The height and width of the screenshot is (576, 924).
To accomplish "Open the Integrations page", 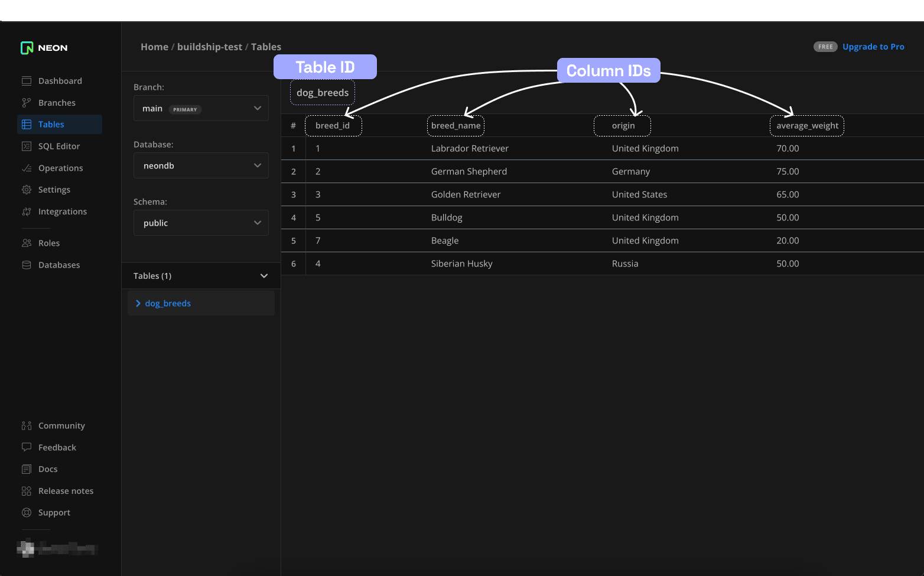I will 62,211.
